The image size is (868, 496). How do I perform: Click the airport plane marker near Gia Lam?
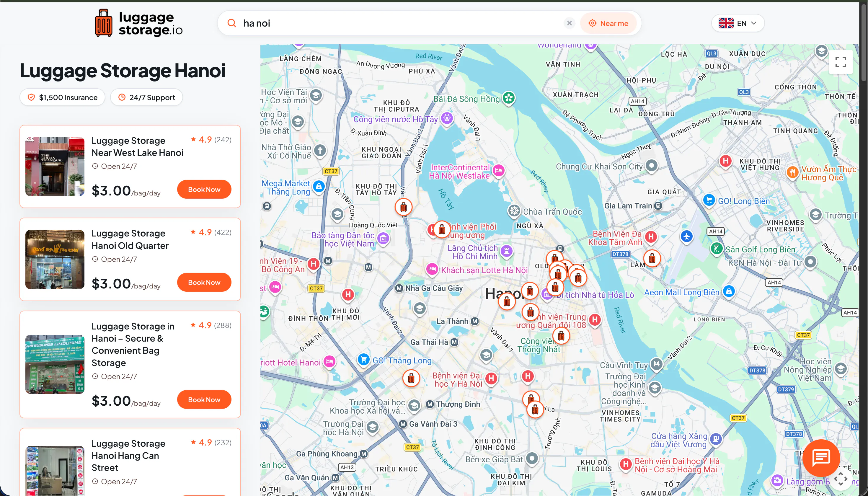point(687,236)
